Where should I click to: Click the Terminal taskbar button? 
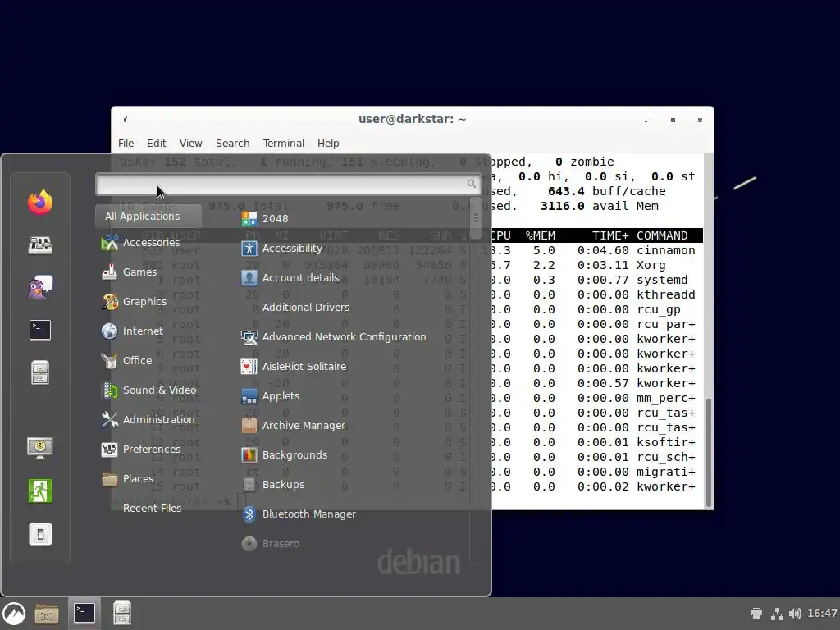[84, 614]
